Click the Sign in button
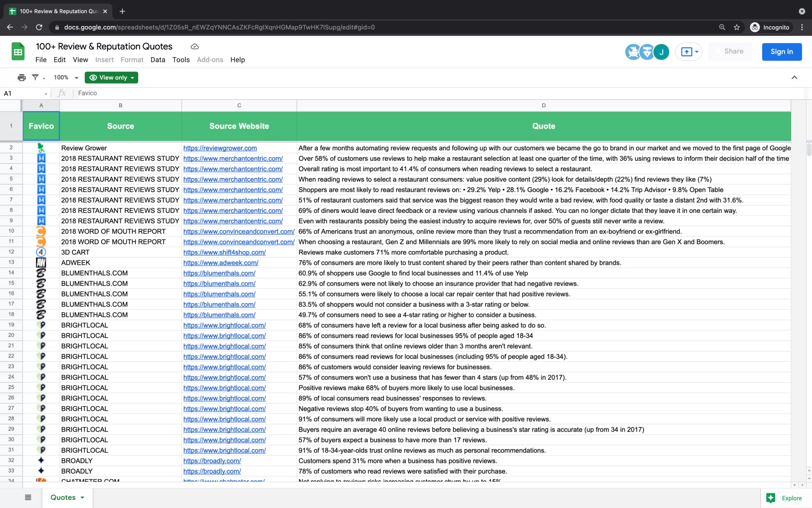The image size is (812, 508). (782, 52)
